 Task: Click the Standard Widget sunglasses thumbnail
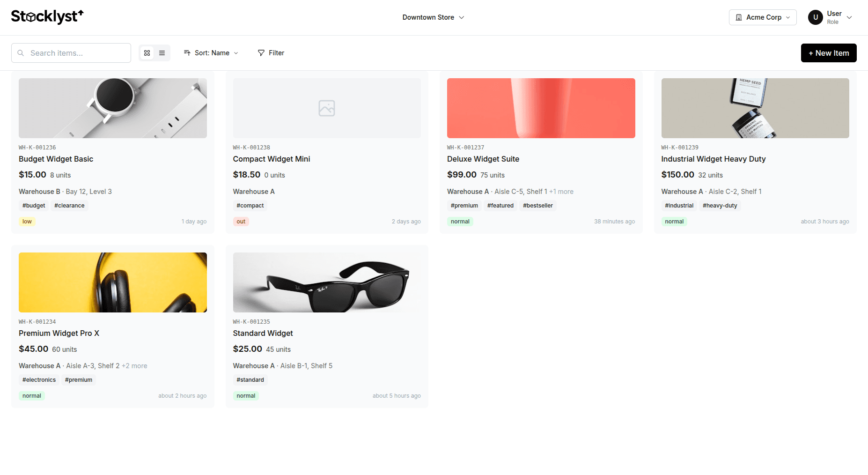point(326,282)
